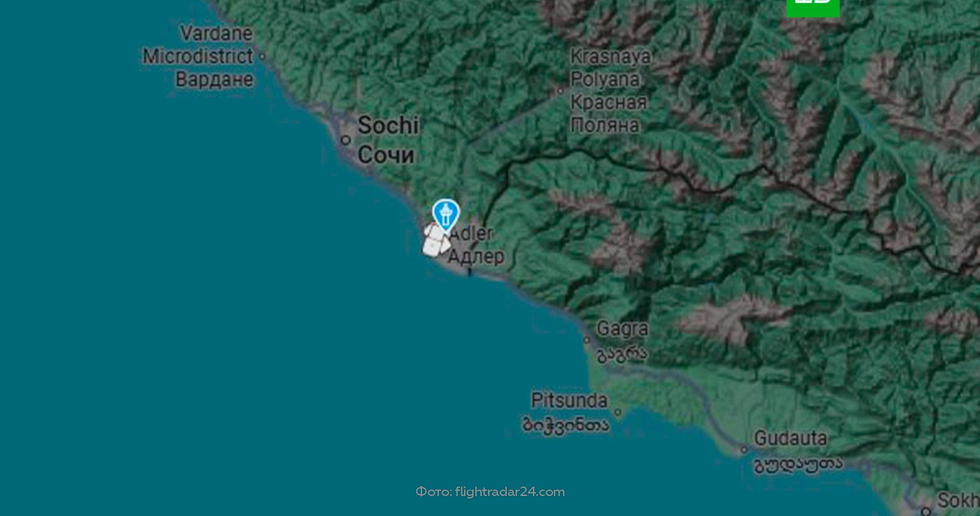
Task: Click the Sochi city dot marker
Action: 346,140
